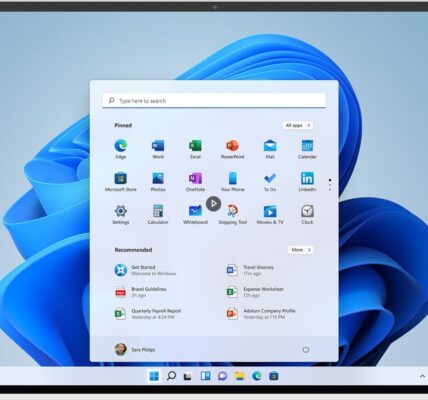Image resolution: width=428 pixels, height=400 pixels.
Task: Open Microsoft Store from the taskbar
Action: [274, 376]
